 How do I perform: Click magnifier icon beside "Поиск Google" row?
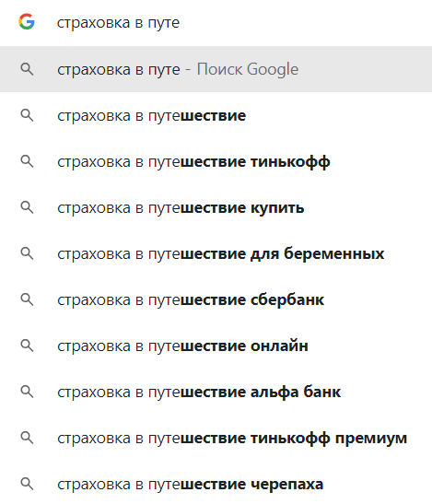27,69
